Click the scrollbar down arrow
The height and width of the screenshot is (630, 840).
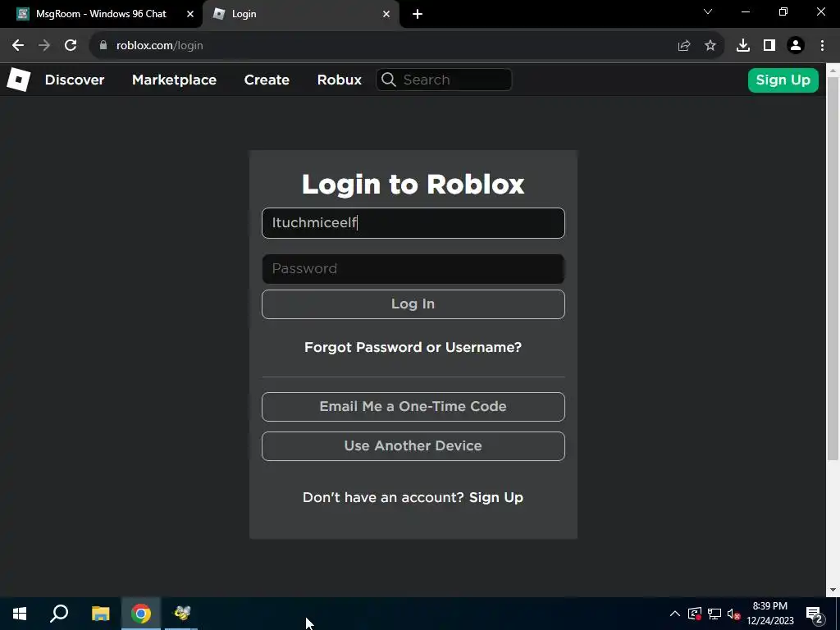point(833,591)
